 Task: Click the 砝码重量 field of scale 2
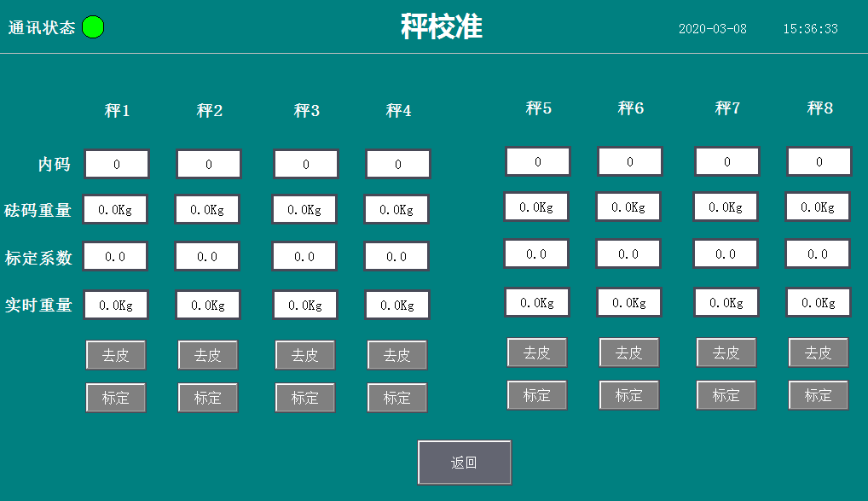207,209
